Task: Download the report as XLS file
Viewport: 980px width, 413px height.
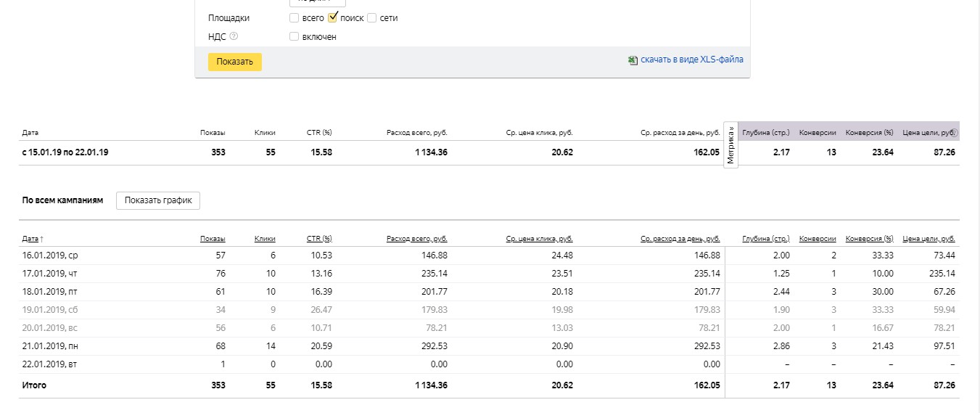Action: click(x=691, y=60)
